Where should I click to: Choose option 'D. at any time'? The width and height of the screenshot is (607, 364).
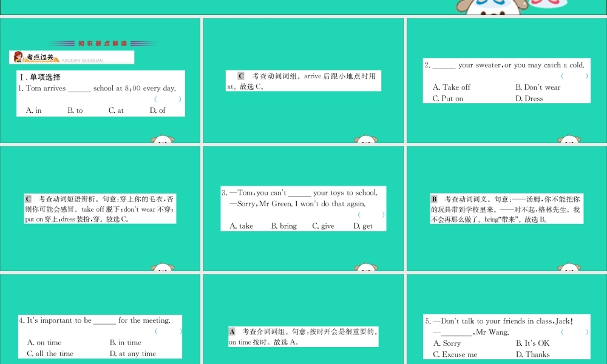click(x=133, y=354)
